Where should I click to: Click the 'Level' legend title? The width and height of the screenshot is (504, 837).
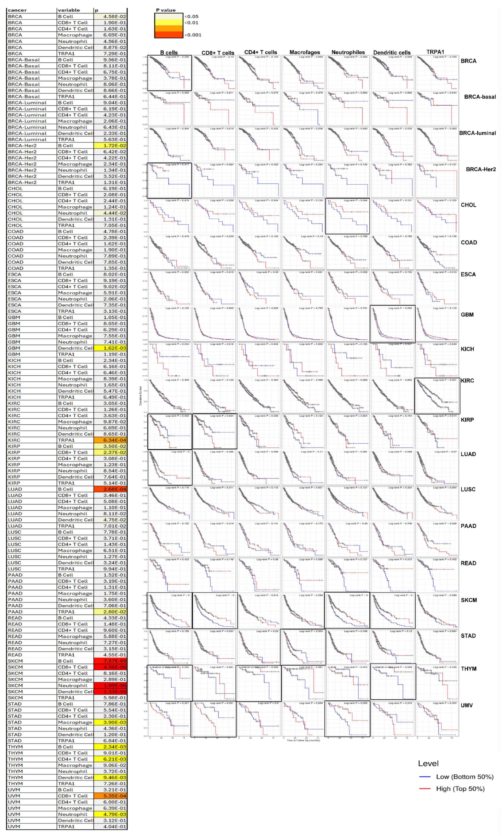pyautogui.click(x=428, y=764)
